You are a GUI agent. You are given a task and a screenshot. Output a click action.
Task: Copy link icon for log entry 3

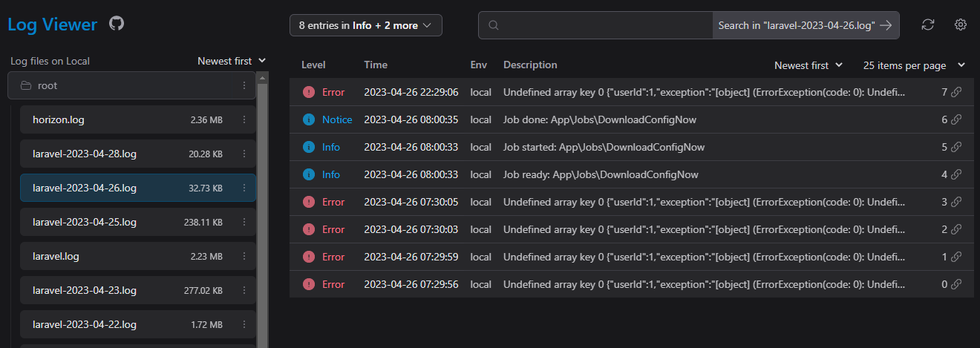click(x=956, y=202)
